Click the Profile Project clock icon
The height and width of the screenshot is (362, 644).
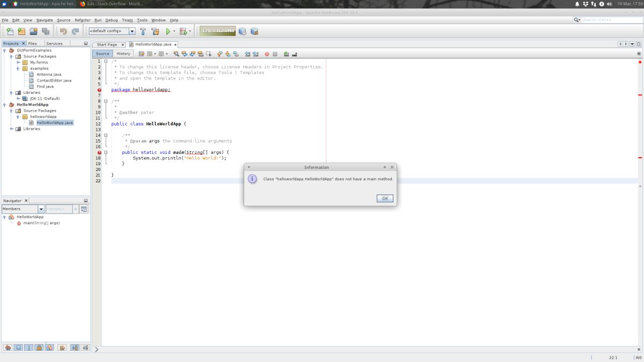click(243, 32)
